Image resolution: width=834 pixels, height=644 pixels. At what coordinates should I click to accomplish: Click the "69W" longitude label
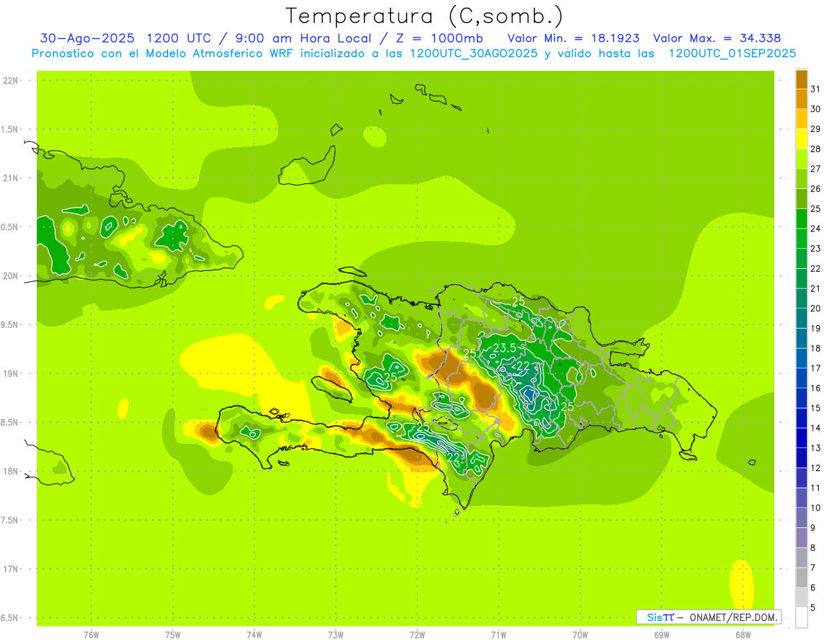pos(662,635)
